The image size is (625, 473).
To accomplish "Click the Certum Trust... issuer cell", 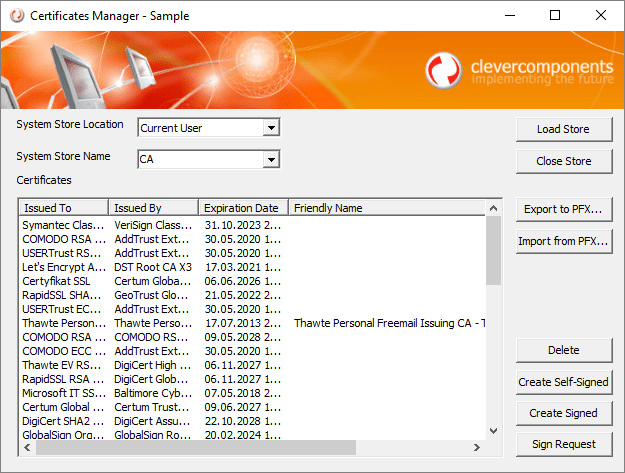I will click(152, 407).
